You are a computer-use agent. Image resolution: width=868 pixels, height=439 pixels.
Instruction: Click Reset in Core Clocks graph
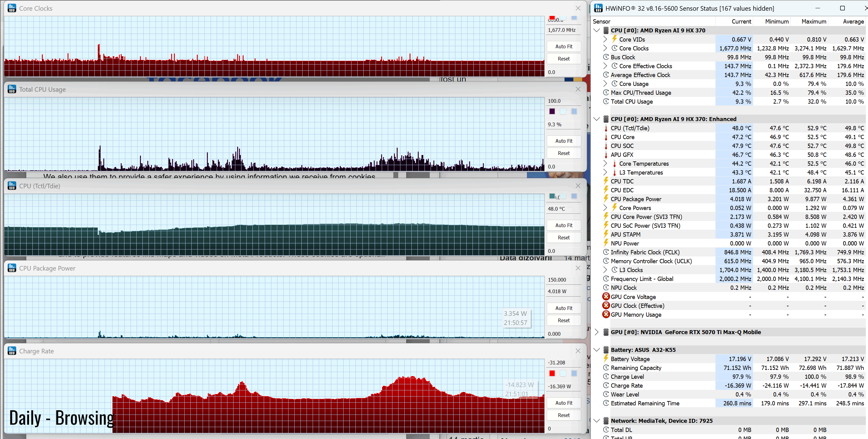tap(563, 59)
